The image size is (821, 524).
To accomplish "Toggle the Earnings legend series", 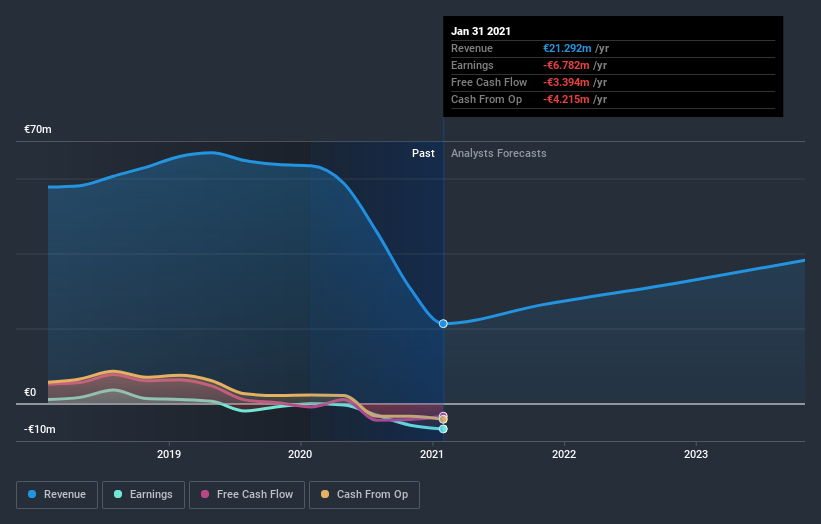I will point(143,495).
